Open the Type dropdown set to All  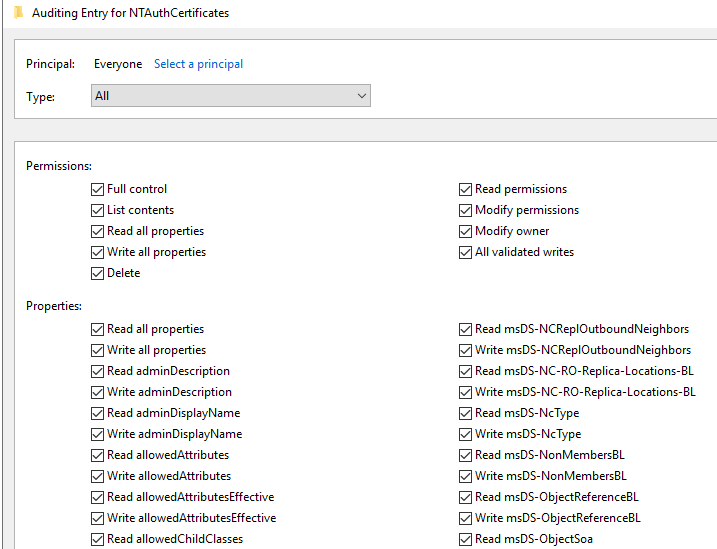tap(230, 96)
